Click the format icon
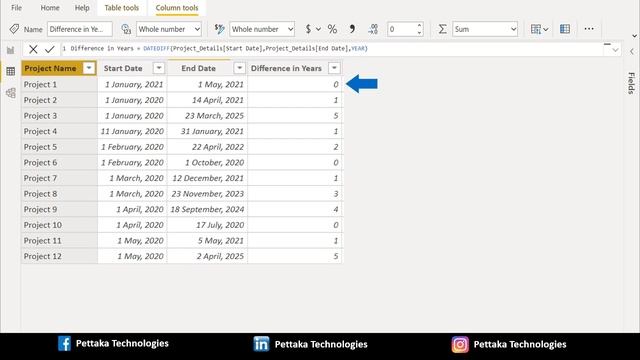Image resolution: width=640 pixels, height=360 pixels. [x=220, y=29]
